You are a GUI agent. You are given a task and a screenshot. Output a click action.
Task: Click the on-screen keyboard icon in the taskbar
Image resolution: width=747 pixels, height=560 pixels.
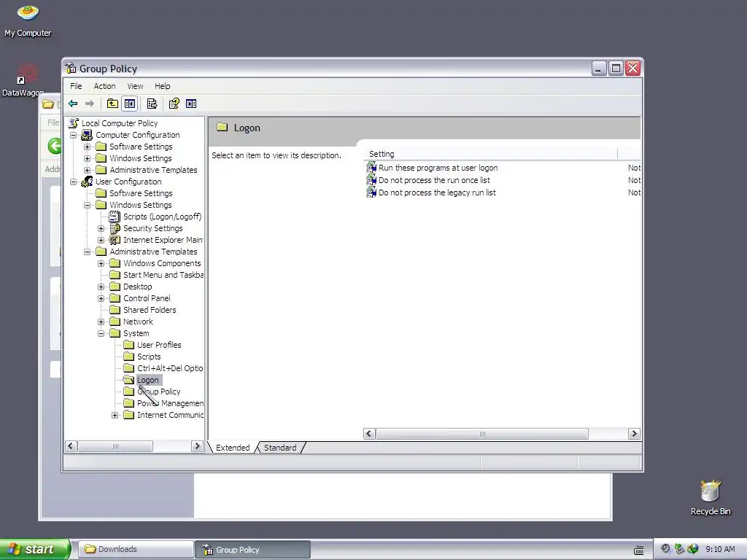pyautogui.click(x=639, y=550)
